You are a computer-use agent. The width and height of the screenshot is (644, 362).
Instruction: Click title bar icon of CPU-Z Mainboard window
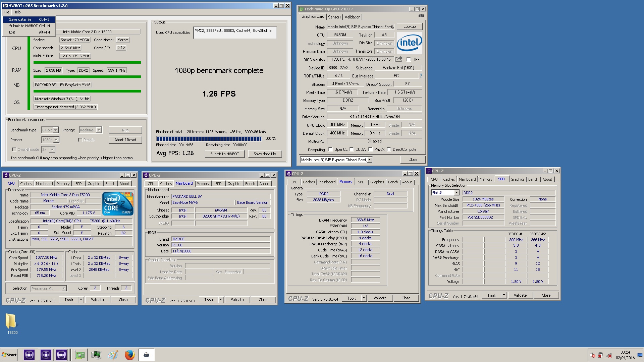pos(146,175)
